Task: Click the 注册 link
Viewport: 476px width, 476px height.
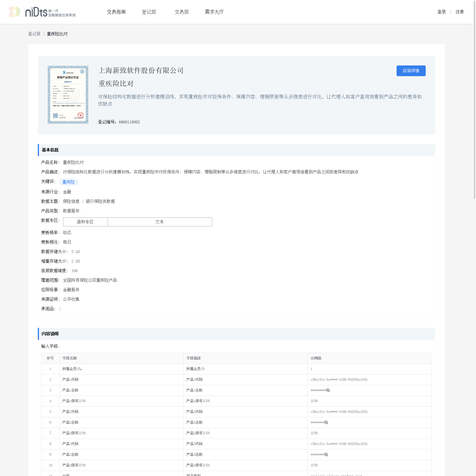Action: [460, 12]
